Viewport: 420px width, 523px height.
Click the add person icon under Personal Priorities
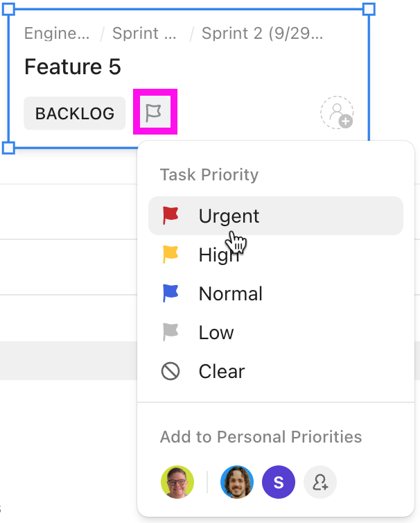(x=320, y=482)
